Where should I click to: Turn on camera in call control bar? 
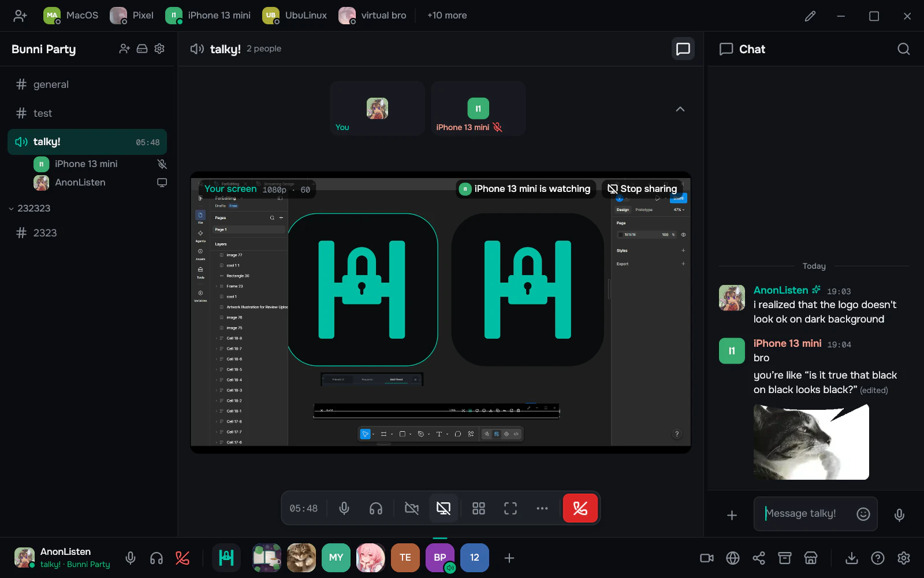[x=412, y=509]
